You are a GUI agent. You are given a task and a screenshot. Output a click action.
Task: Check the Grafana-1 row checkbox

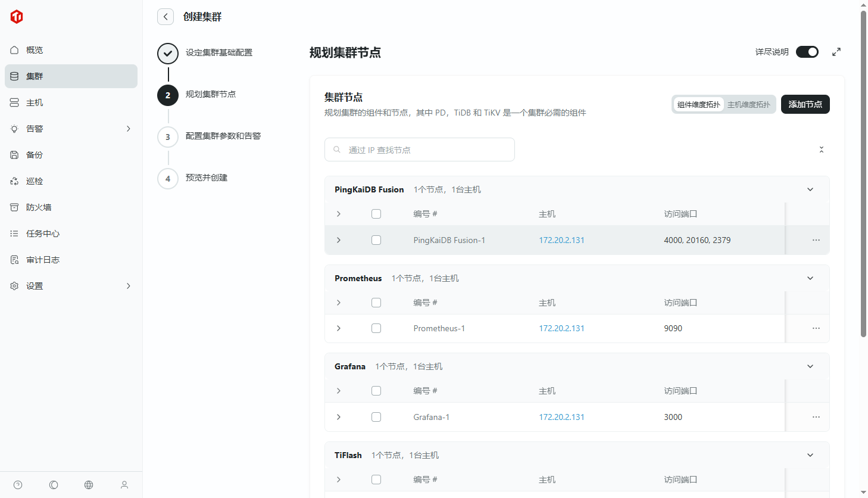[x=376, y=417]
